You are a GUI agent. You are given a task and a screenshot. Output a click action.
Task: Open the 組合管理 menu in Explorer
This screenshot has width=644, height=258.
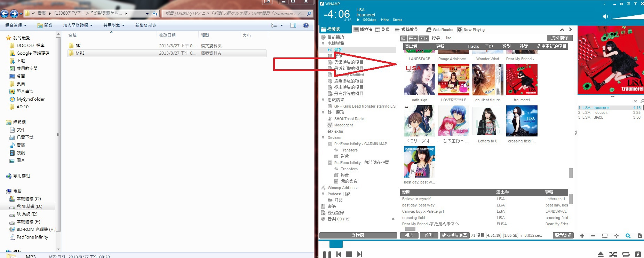16,25
